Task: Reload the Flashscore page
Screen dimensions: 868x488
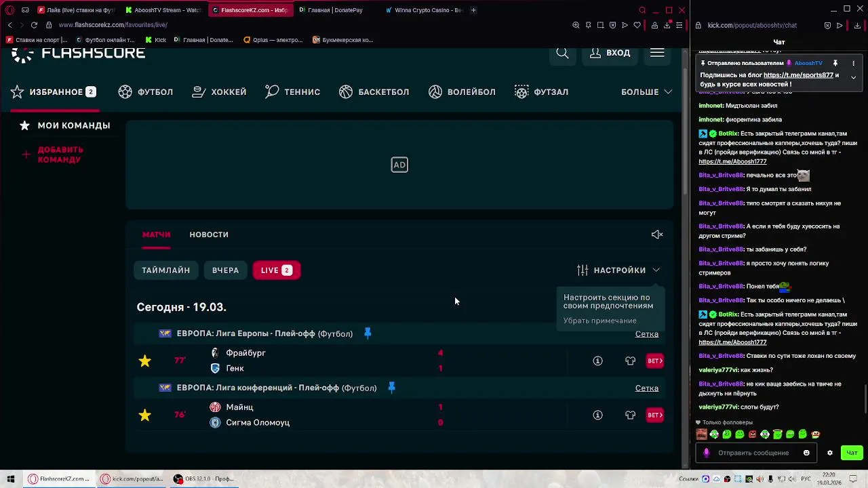Action: 34,25
